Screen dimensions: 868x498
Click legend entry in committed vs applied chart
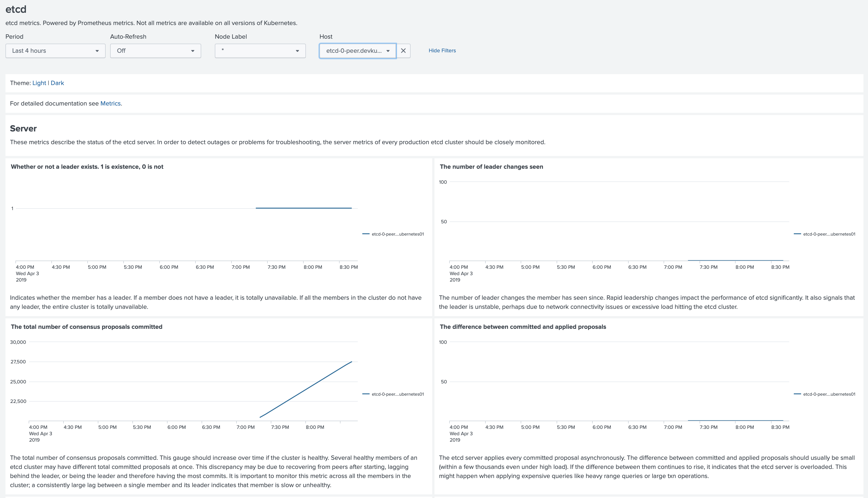(825, 394)
